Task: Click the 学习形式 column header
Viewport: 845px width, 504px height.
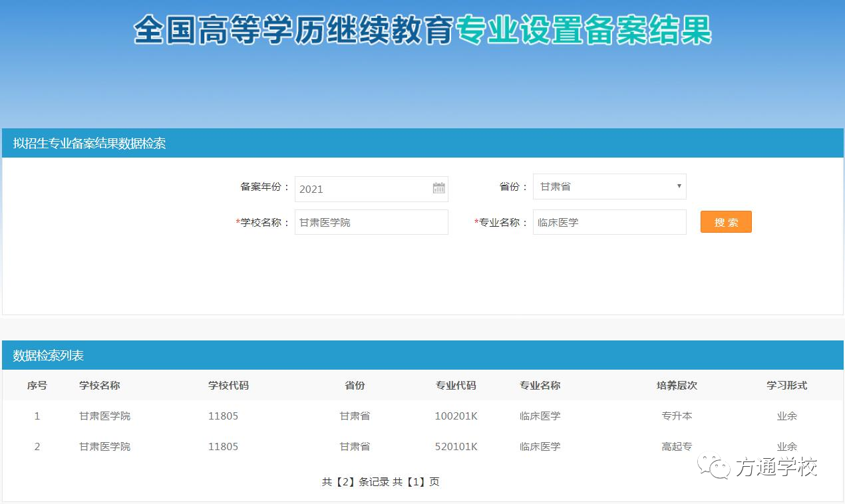Action: 786,386
